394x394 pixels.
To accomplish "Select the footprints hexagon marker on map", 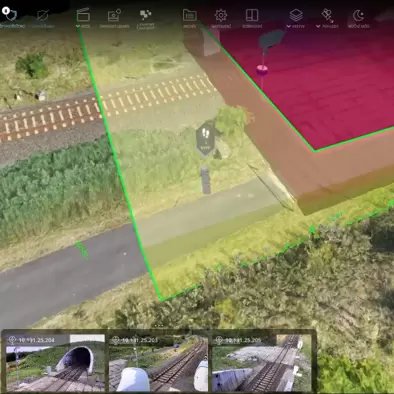I will point(205,139).
